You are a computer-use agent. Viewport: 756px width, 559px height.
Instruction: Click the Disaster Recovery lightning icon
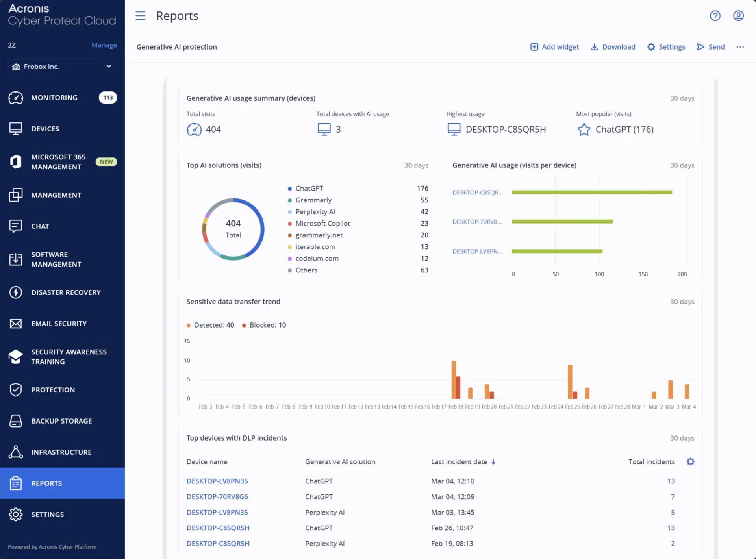click(16, 292)
